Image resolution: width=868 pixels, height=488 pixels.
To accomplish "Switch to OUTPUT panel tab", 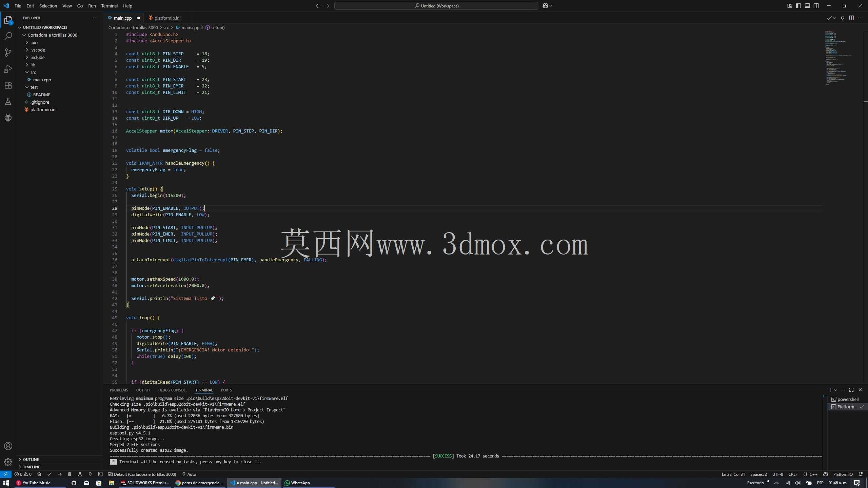I will tap(143, 390).
